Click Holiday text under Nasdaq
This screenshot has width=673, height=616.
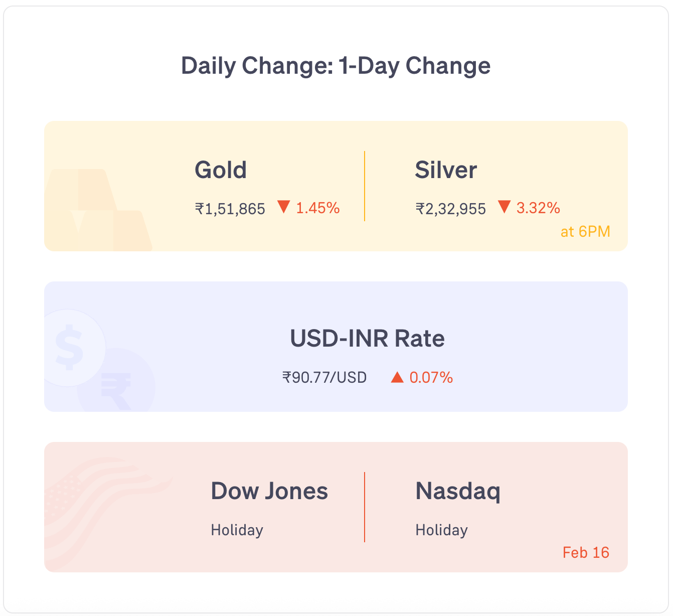441,530
